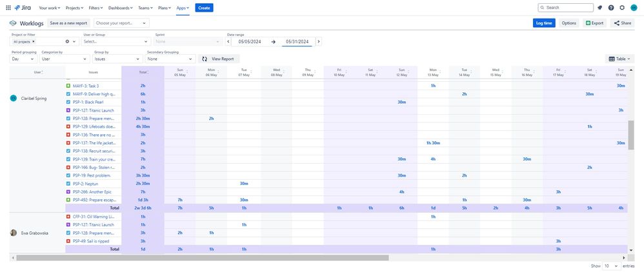Click the vertical scrollbar thumb
This screenshot has height=272, width=644.
(x=631, y=135)
